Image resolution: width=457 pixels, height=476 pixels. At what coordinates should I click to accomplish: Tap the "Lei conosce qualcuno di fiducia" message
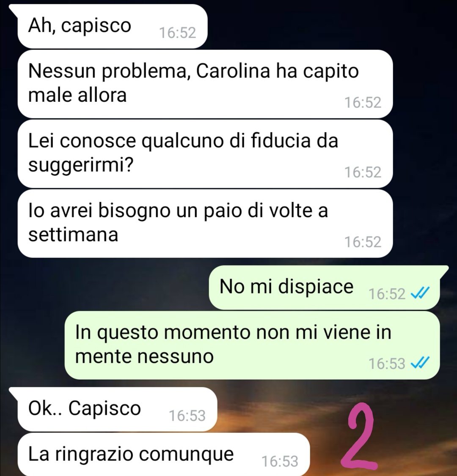[205, 153]
